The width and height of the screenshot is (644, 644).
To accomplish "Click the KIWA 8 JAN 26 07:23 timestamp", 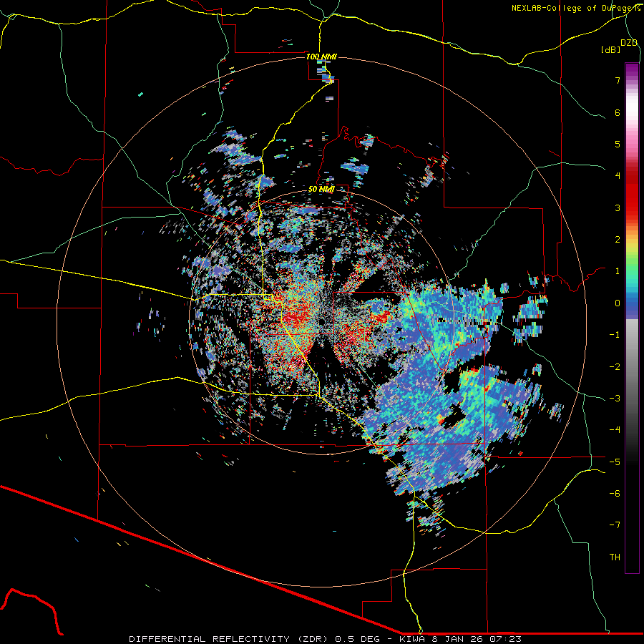I will (460, 639).
